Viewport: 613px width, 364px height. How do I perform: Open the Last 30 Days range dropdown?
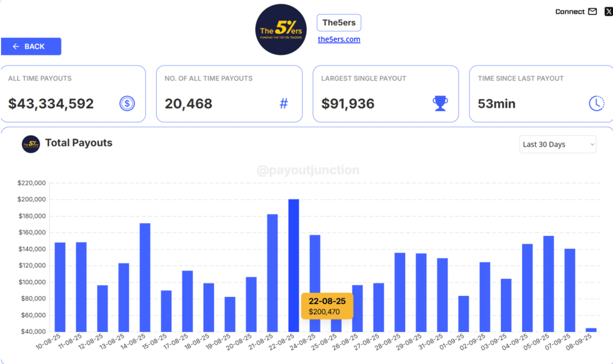point(558,144)
